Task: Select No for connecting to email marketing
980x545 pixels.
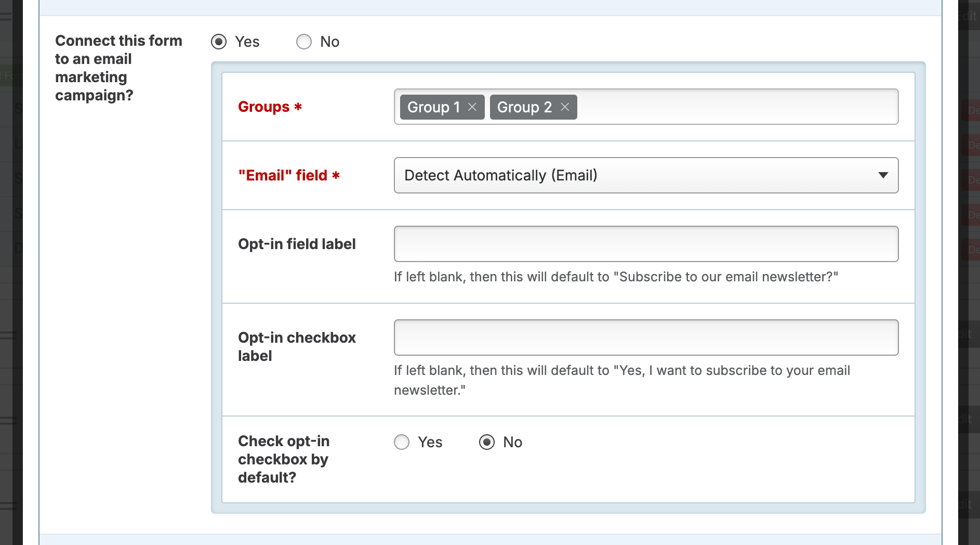Action: pos(304,42)
